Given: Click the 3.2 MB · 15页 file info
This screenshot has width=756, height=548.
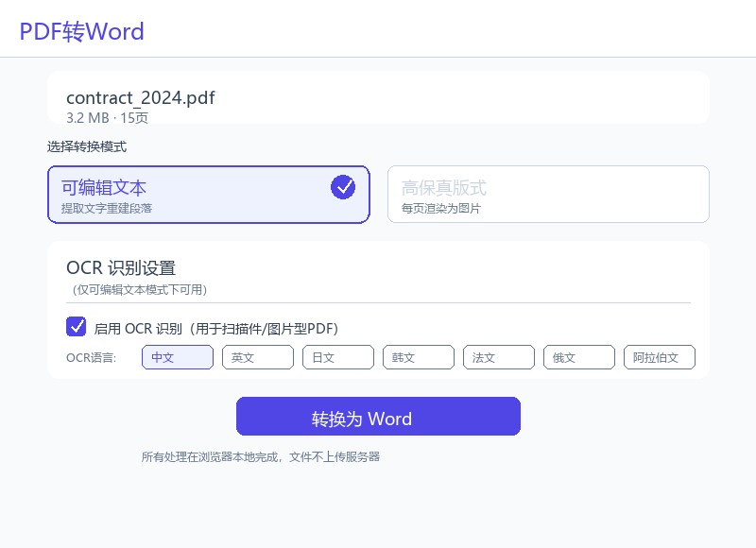Looking at the screenshot, I should tap(107, 117).
